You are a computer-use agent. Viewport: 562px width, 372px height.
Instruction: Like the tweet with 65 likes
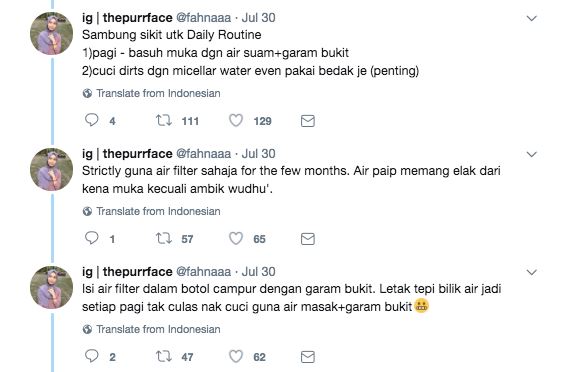pos(236,238)
